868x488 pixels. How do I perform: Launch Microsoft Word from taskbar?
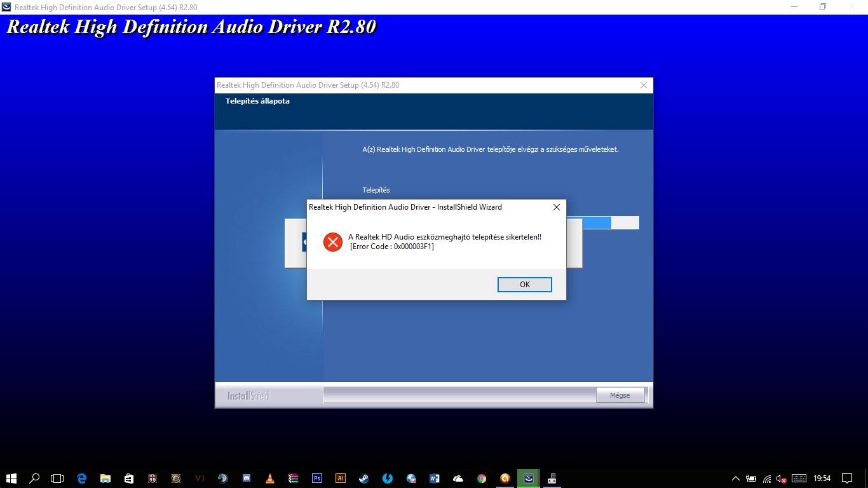point(435,478)
